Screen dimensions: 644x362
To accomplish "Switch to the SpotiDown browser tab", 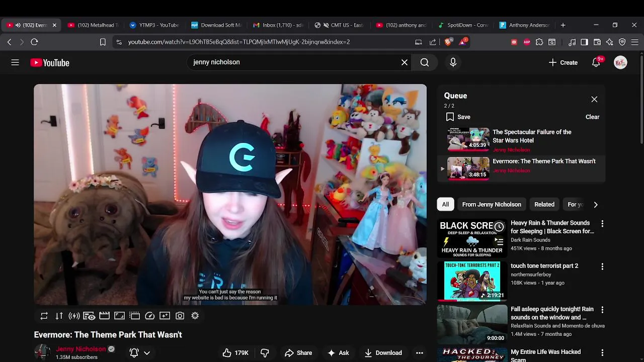I will tap(463, 25).
